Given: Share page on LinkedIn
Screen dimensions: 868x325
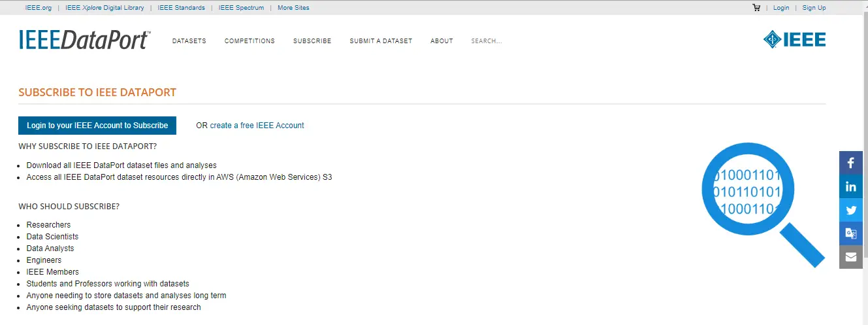Looking at the screenshot, I should point(851,186).
